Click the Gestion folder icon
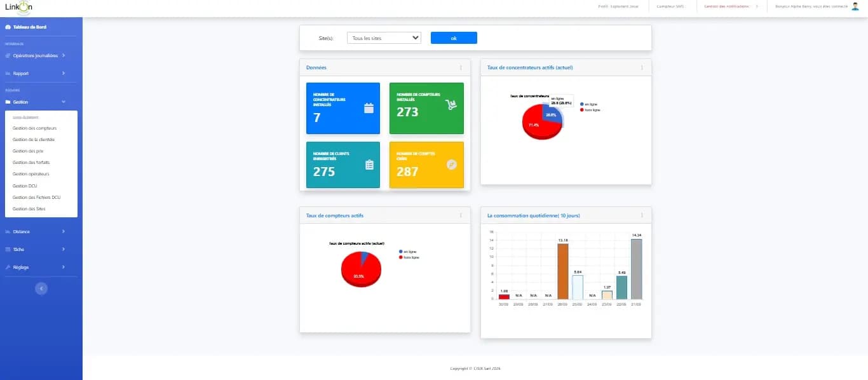Viewport: 868px width, 380px height. tap(8, 102)
